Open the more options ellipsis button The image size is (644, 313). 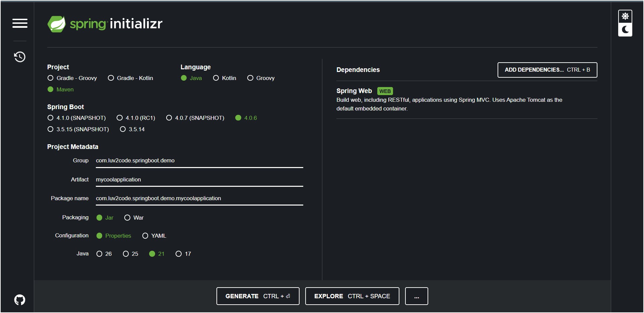click(x=416, y=296)
